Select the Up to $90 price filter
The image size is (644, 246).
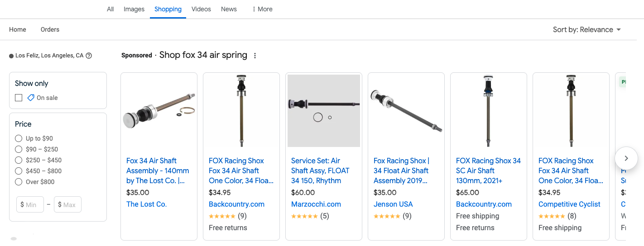point(19,138)
